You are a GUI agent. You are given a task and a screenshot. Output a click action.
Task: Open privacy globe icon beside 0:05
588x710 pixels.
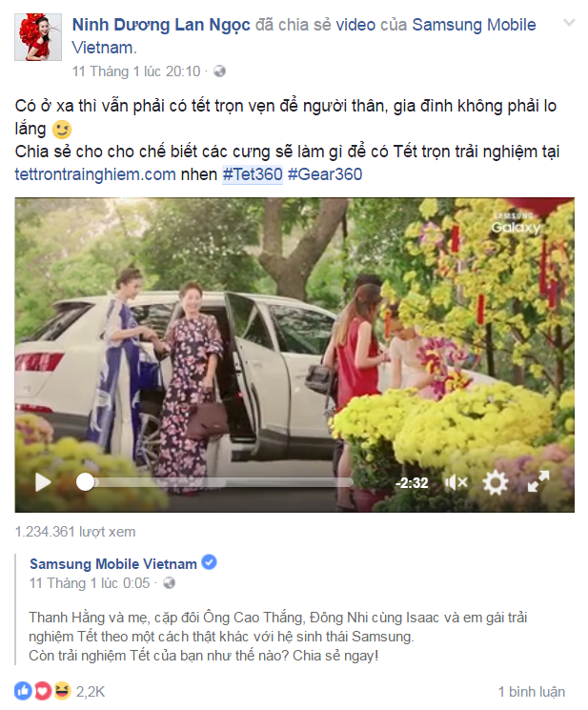click(x=170, y=582)
